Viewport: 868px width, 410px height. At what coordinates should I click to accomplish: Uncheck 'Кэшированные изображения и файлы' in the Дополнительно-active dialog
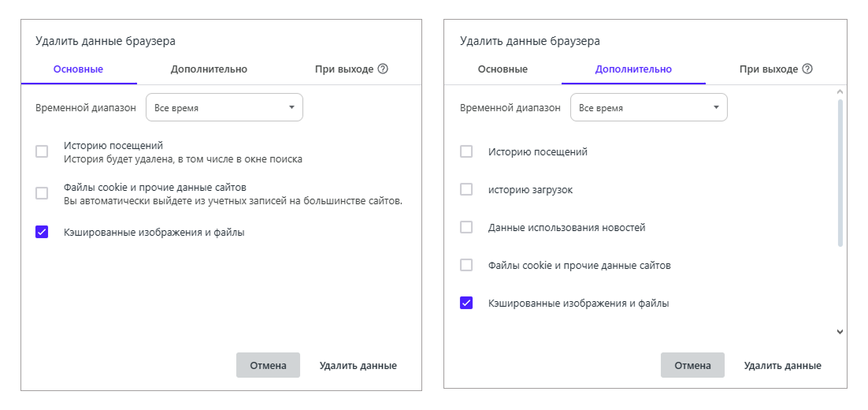click(466, 303)
